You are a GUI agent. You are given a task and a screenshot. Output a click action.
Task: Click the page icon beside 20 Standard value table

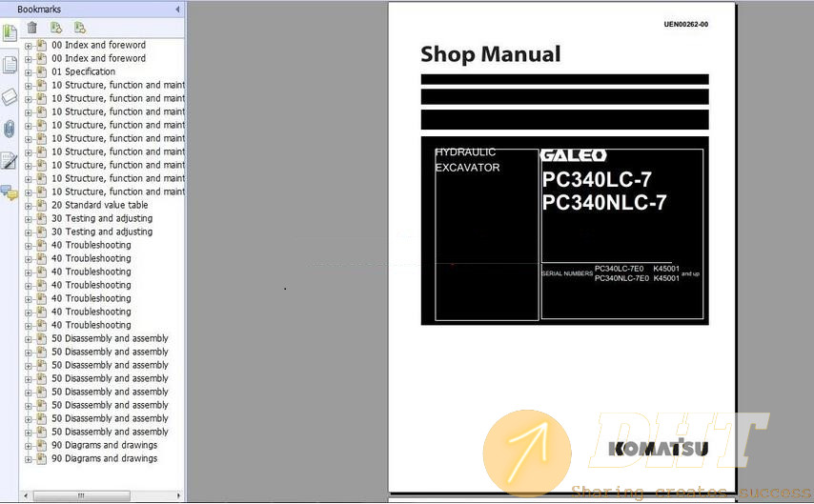pyautogui.click(x=42, y=205)
